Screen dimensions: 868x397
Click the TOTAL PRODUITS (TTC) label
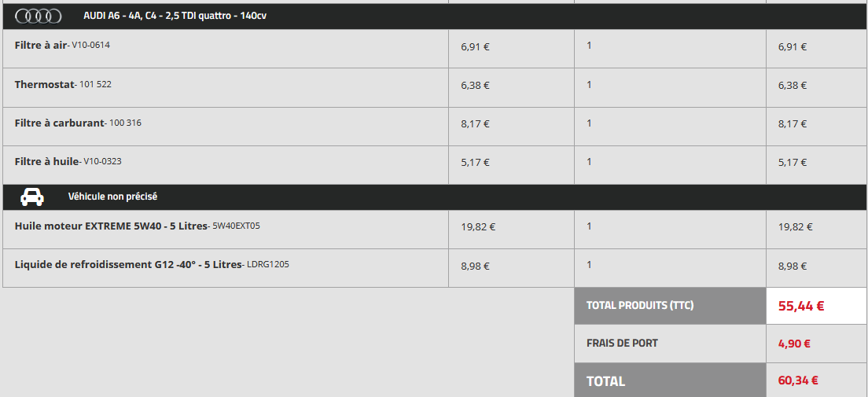pos(640,305)
